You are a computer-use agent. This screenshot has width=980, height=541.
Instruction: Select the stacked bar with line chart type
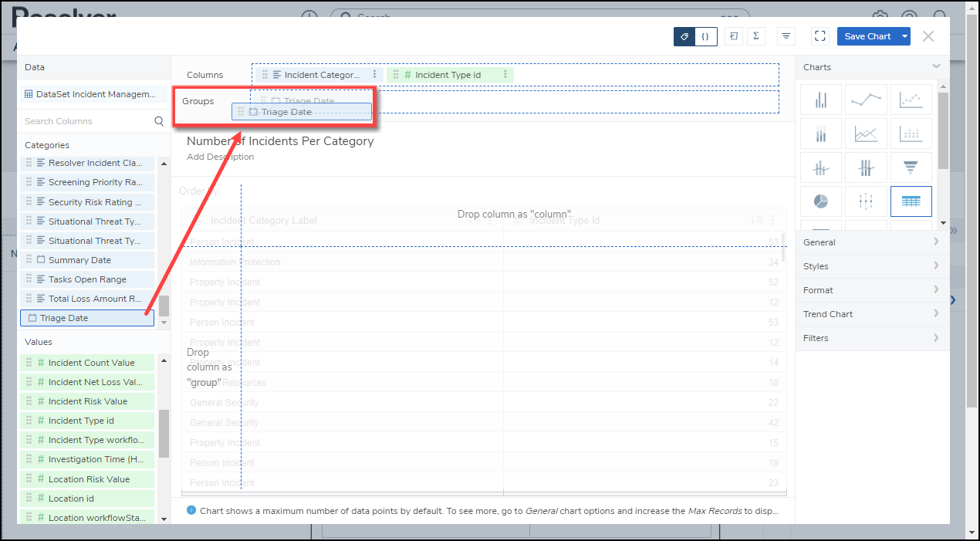[866, 167]
